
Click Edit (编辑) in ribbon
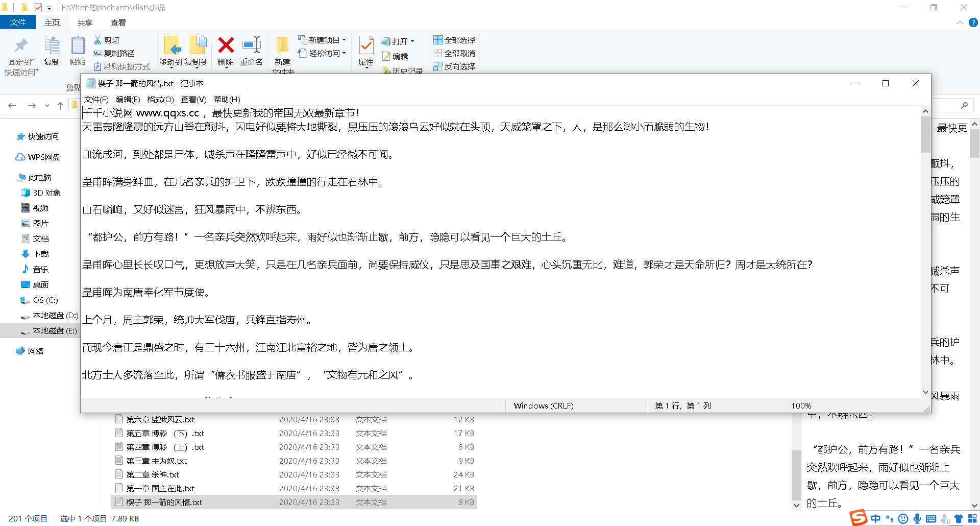(396, 56)
